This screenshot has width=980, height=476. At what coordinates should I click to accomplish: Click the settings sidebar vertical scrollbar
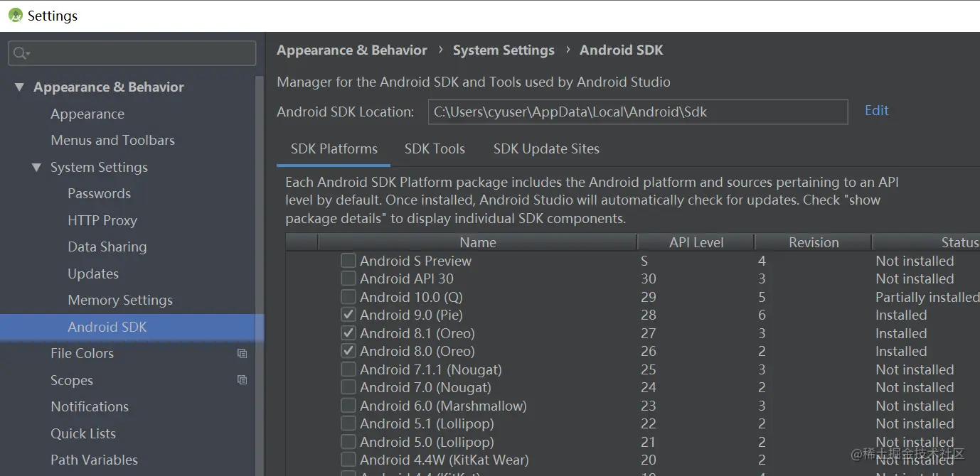[260, 213]
